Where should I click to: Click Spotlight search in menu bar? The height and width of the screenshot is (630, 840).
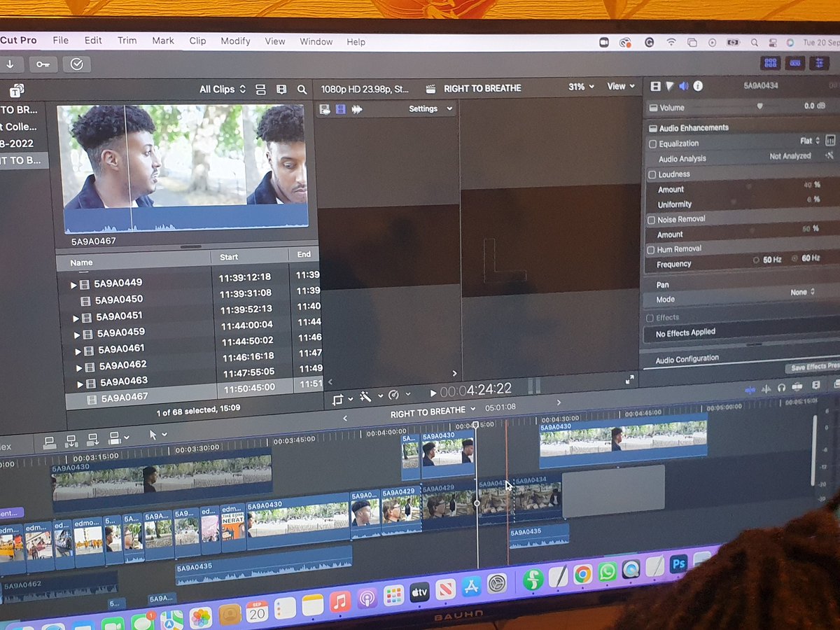[754, 43]
